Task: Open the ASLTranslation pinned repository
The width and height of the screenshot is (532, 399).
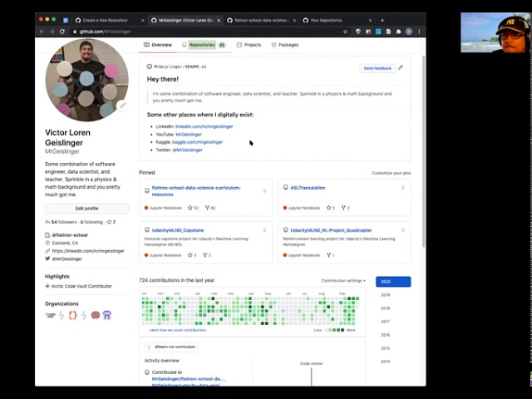Action: click(308, 188)
